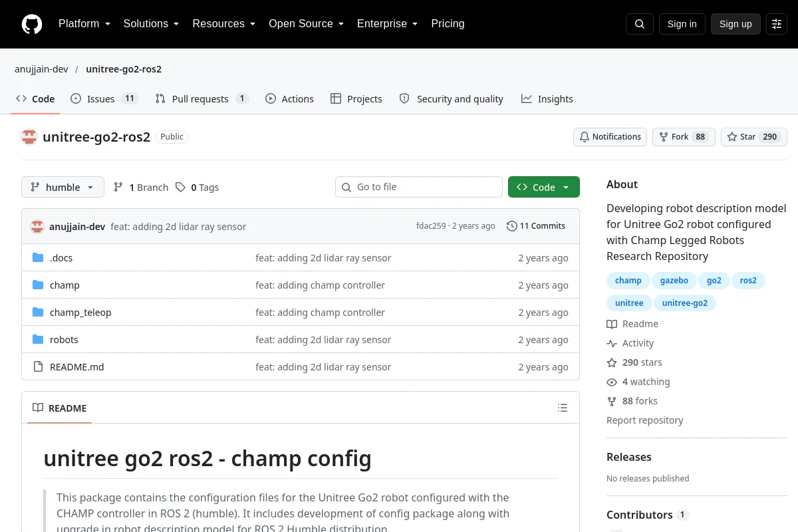Select the unitree-go2 topic tag
798x532 pixels.
[685, 303]
